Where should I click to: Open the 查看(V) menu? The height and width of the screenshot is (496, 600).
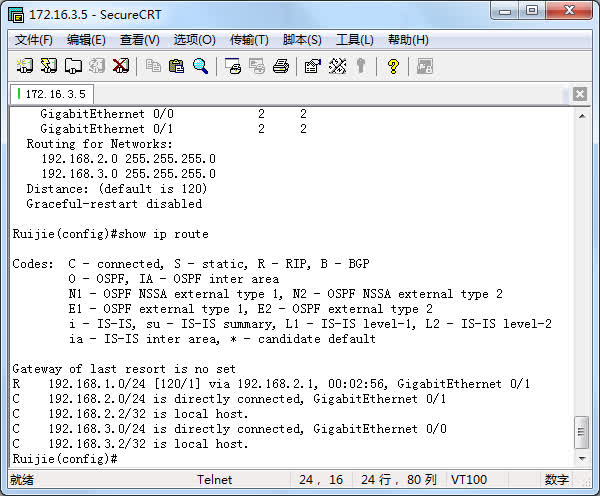[x=140, y=40]
